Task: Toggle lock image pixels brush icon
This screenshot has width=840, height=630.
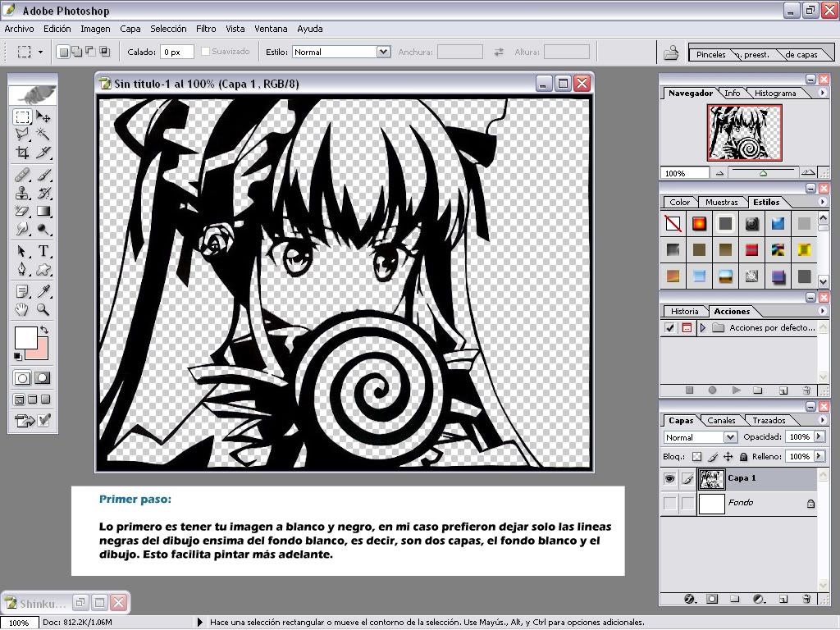Action: (713, 456)
